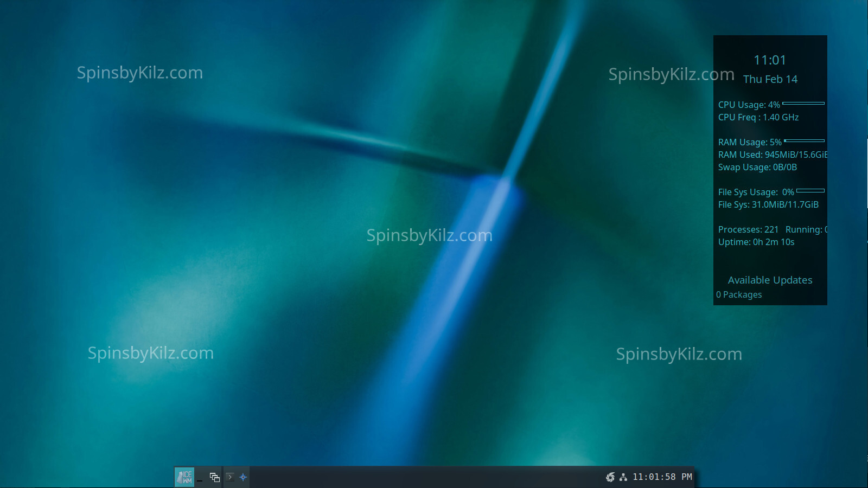Click the 0 Packages text
The width and height of the screenshot is (868, 488).
coord(739,295)
